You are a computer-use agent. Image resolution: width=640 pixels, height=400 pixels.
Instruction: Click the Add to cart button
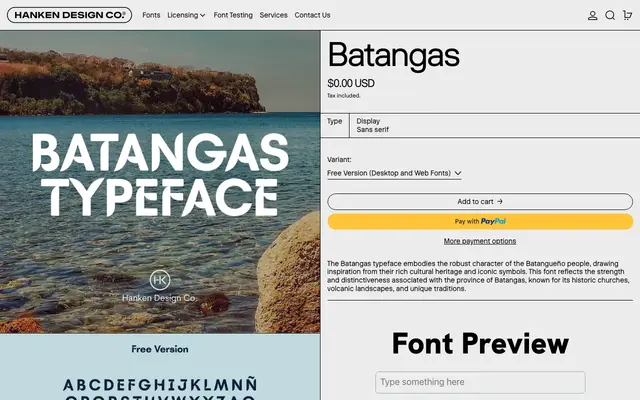pos(480,202)
